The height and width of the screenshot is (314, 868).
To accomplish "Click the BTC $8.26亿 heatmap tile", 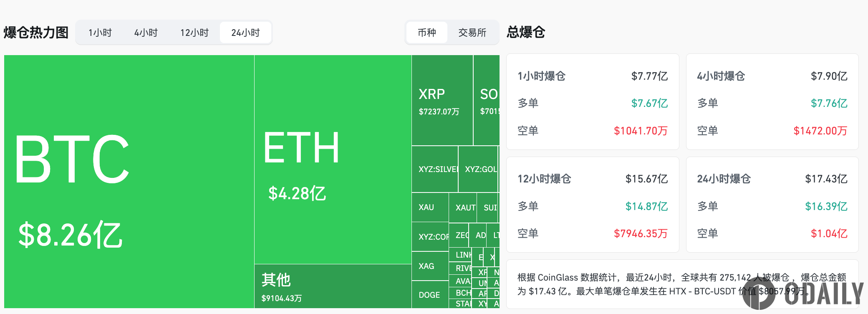I will [x=129, y=182].
